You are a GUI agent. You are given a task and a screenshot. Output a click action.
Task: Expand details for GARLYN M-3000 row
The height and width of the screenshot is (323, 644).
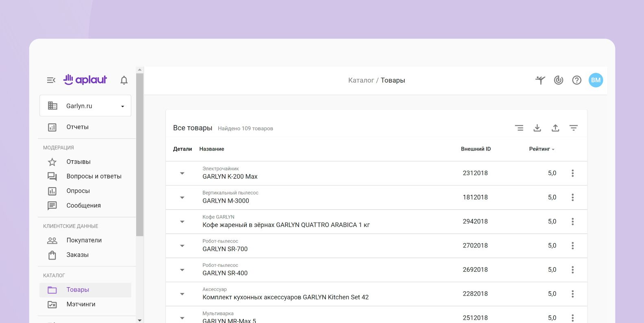(182, 198)
